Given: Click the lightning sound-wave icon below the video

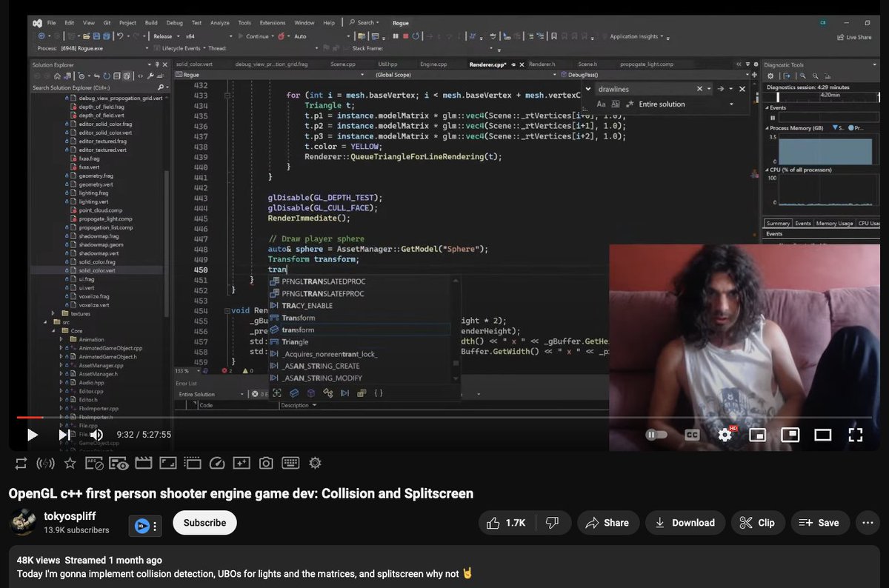Looking at the screenshot, I should pos(45,464).
